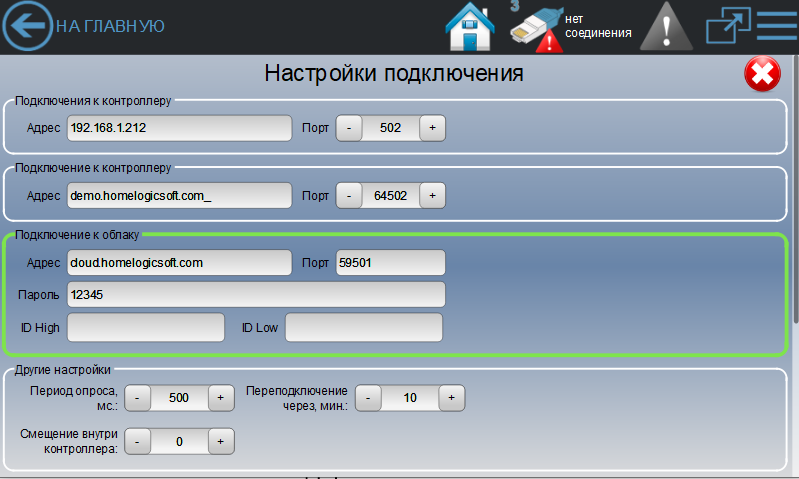Increase port 64502 value
Image resolution: width=799 pixels, height=479 pixels.
(432, 196)
